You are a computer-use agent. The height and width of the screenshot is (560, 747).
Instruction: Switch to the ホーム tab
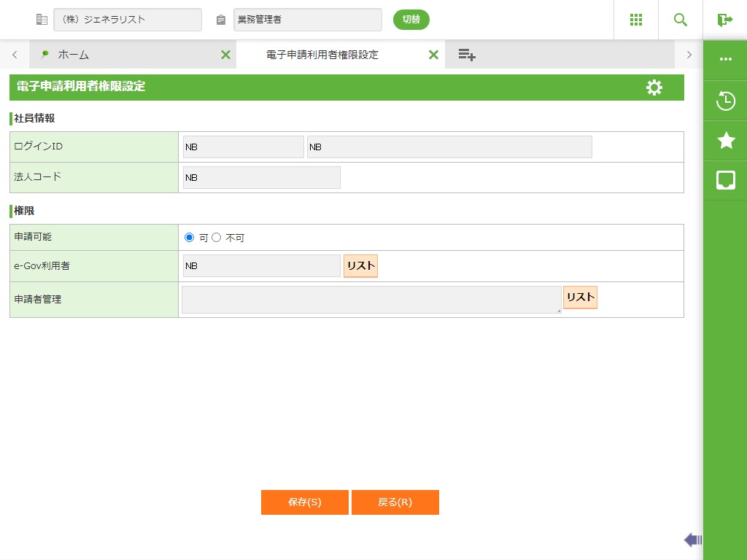point(73,55)
